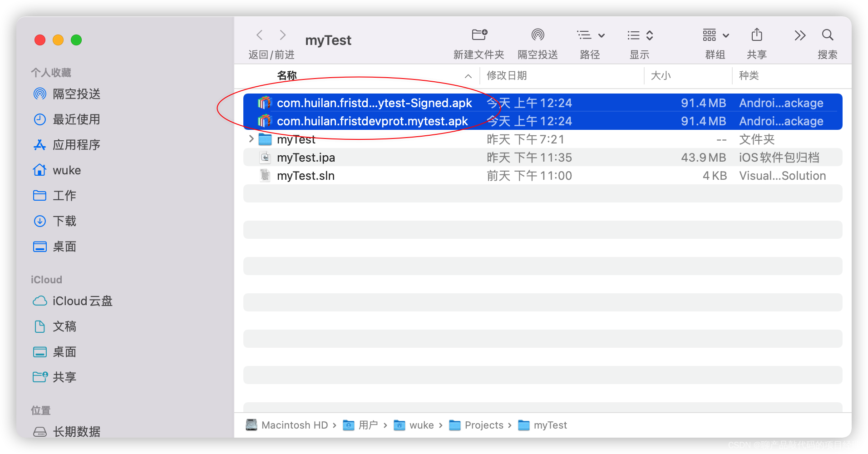Open 桌面 under 个人收藏 in sidebar

click(x=54, y=247)
